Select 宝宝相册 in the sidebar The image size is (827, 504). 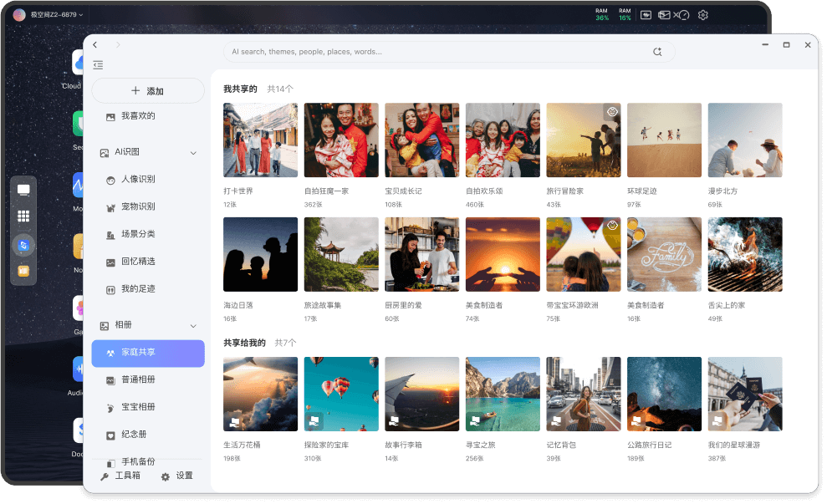coord(138,407)
